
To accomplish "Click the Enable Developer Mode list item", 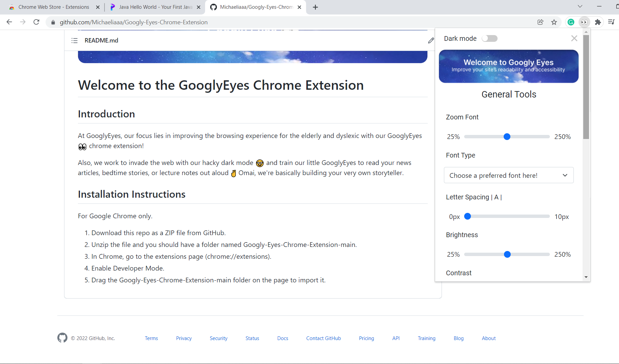I will point(128,268).
